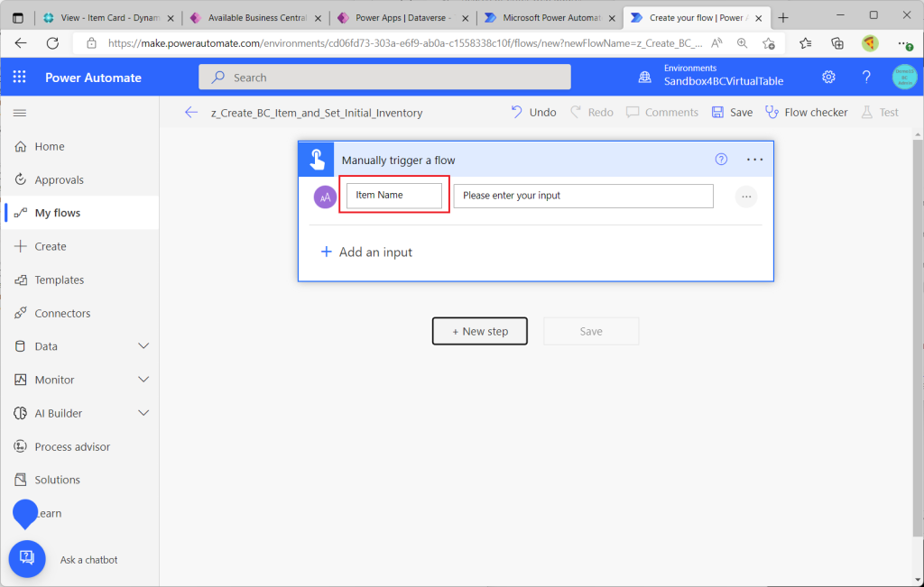
Task: Open Templates in the sidebar
Action: pos(59,280)
